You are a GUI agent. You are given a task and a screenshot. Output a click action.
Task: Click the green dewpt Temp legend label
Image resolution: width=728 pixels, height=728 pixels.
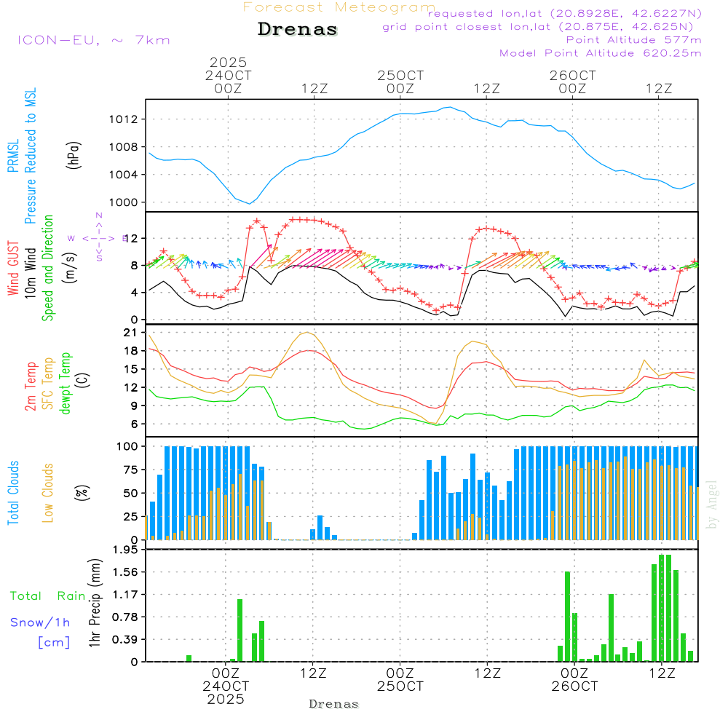(66, 384)
